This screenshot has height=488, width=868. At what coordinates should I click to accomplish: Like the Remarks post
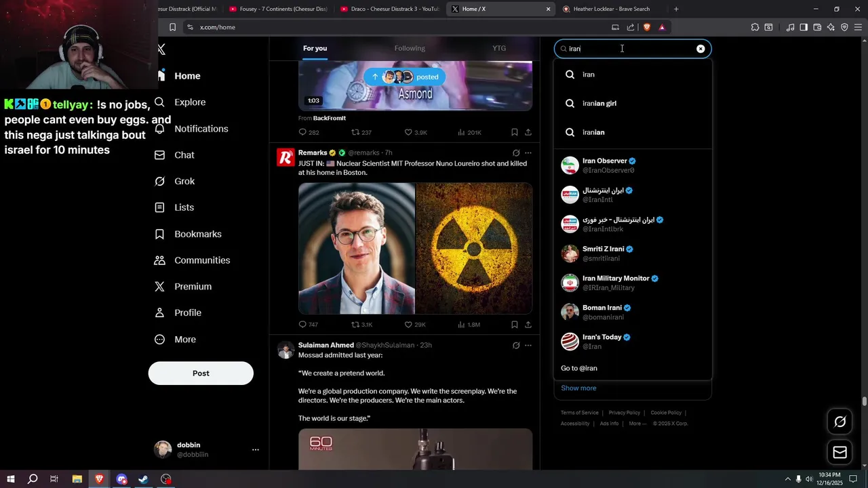click(x=408, y=325)
